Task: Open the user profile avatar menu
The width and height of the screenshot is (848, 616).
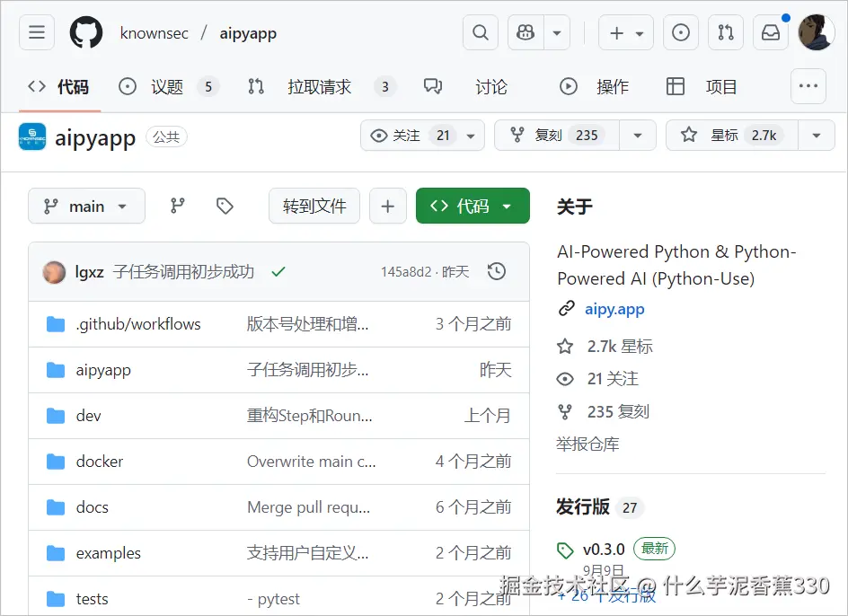Action: pyautogui.click(x=816, y=32)
